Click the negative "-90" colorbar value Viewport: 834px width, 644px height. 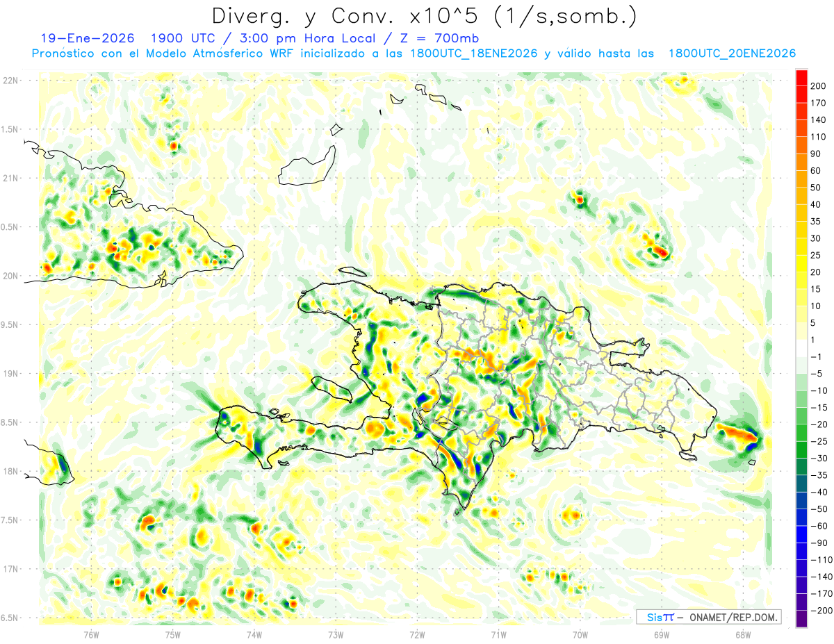click(x=819, y=543)
